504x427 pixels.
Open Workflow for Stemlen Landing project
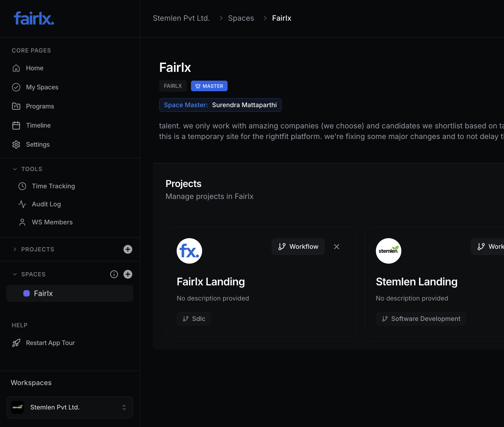tap(488, 247)
